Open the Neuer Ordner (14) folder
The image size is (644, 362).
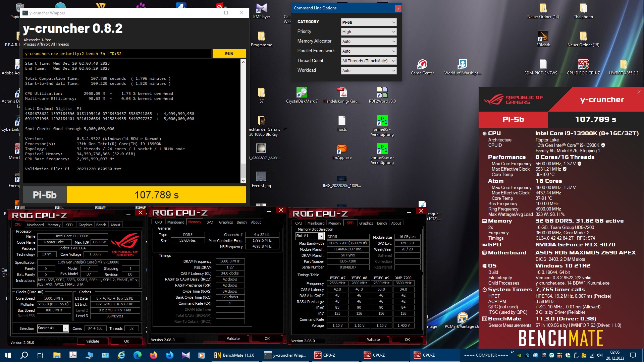click(x=543, y=11)
